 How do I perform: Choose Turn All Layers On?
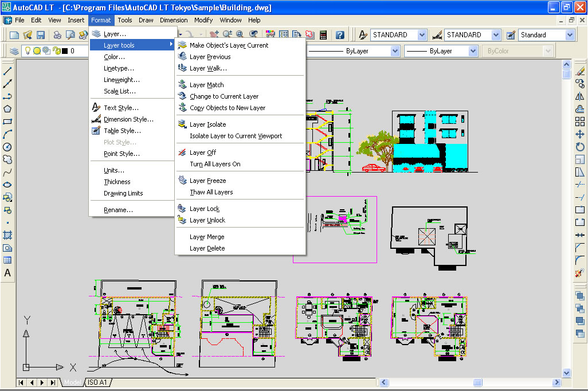[x=240, y=164]
